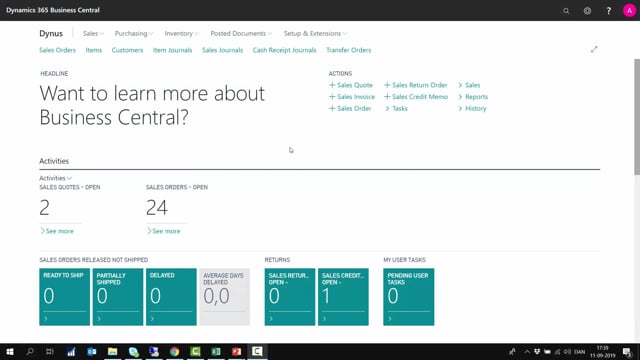Click See more under Sales Orders

pyautogui.click(x=164, y=231)
